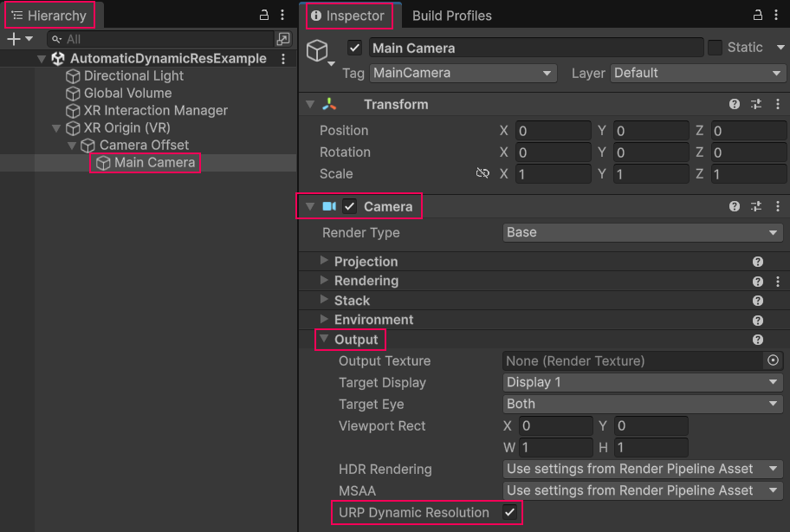Image resolution: width=790 pixels, height=532 pixels.
Task: Click the Transform component kebab menu icon
Action: click(x=777, y=104)
